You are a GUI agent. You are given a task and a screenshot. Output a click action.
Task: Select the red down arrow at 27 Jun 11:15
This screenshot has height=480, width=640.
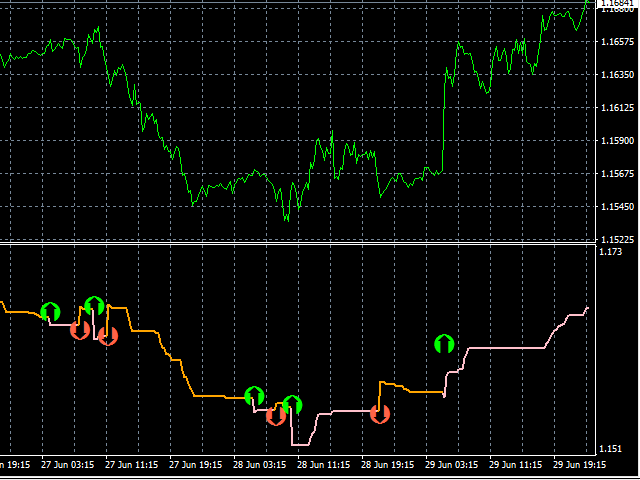(x=108, y=336)
